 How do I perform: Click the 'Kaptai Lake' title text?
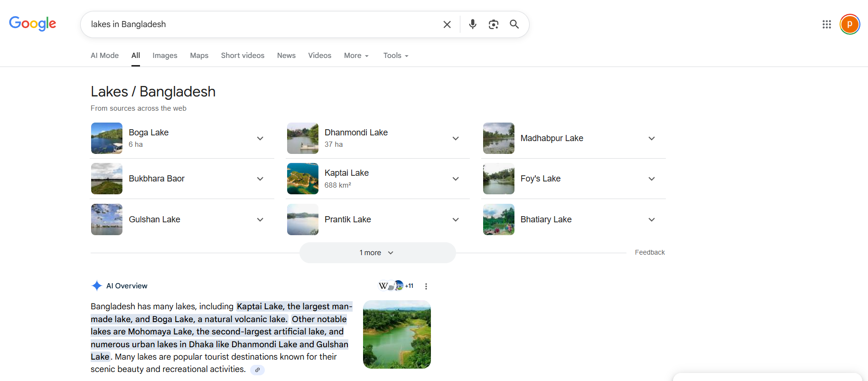[x=346, y=173]
